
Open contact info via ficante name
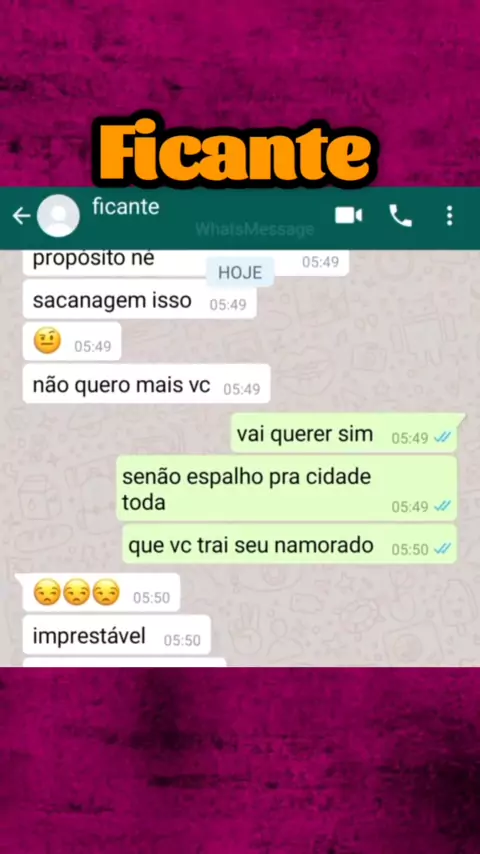(x=126, y=206)
